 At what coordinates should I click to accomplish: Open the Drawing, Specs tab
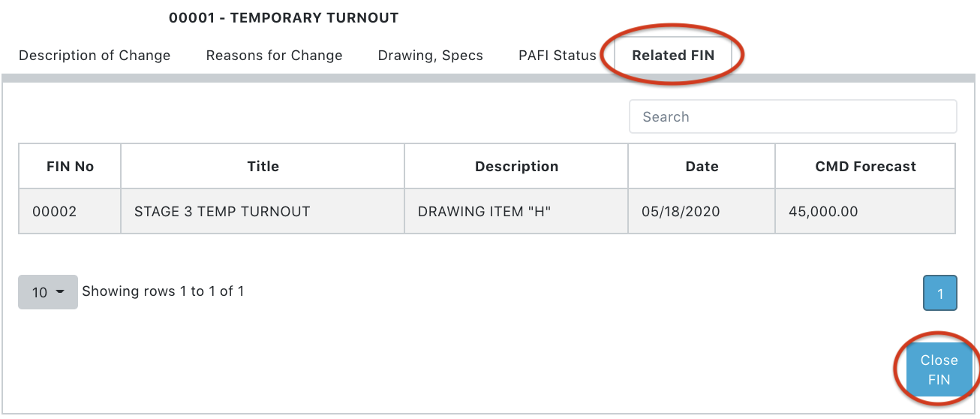click(x=430, y=56)
